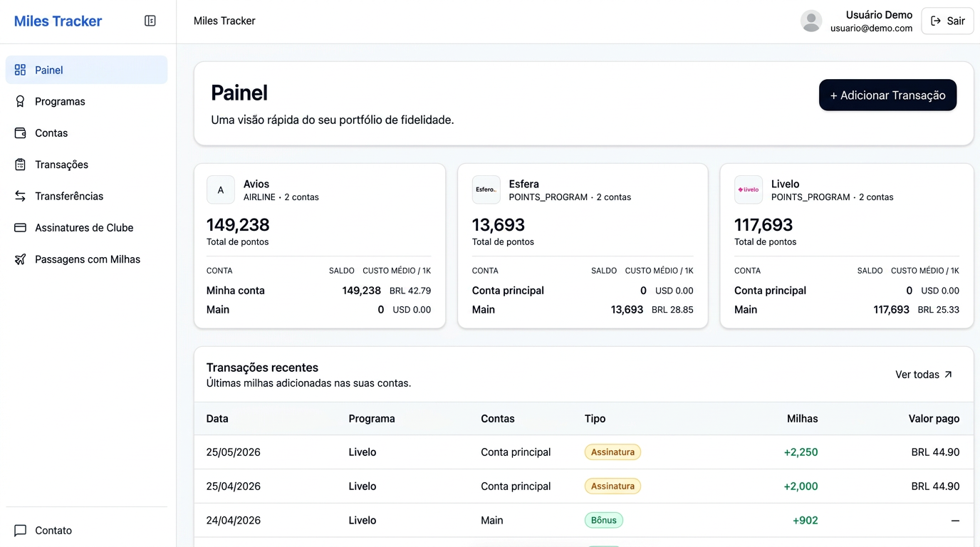Follow the Ver todas link

[x=924, y=375]
